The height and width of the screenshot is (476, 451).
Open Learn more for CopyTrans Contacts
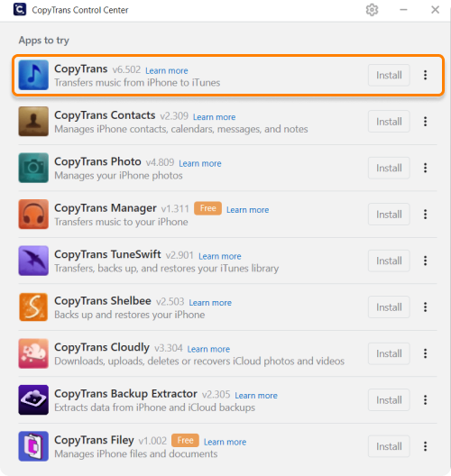[x=215, y=117]
